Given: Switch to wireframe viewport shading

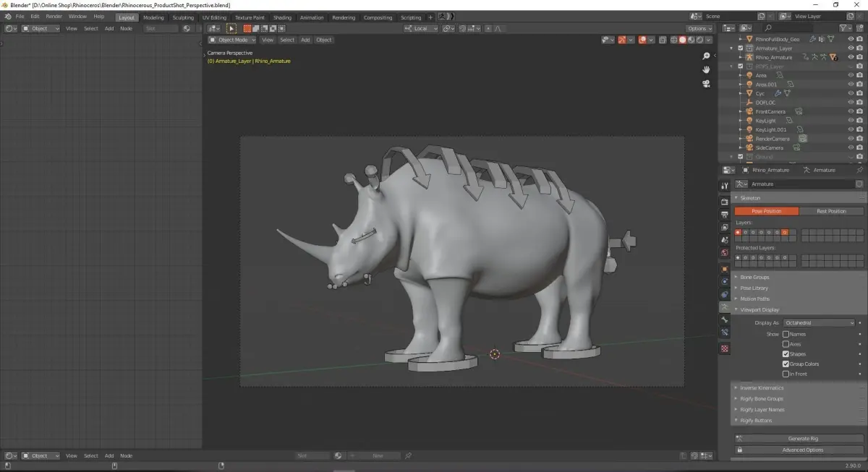Looking at the screenshot, I should [672, 40].
